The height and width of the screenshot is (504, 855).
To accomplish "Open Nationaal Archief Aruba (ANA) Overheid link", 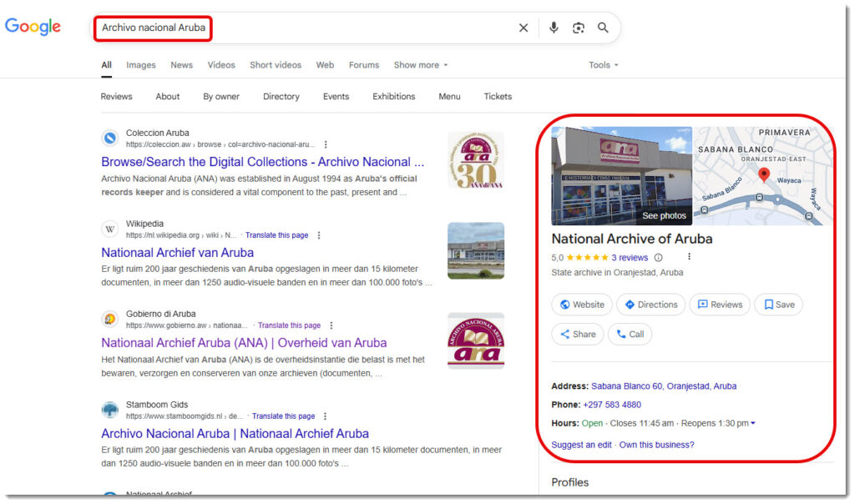I will (x=244, y=343).
